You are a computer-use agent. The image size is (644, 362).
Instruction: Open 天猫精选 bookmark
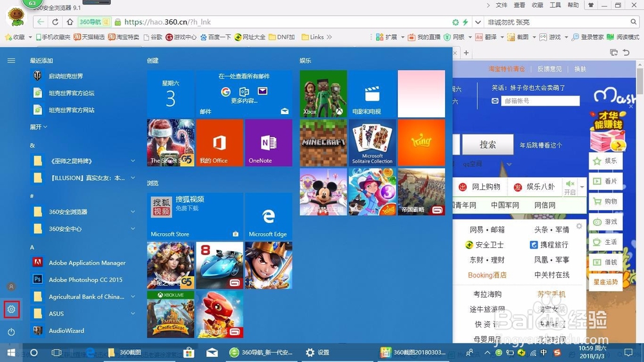(89, 37)
